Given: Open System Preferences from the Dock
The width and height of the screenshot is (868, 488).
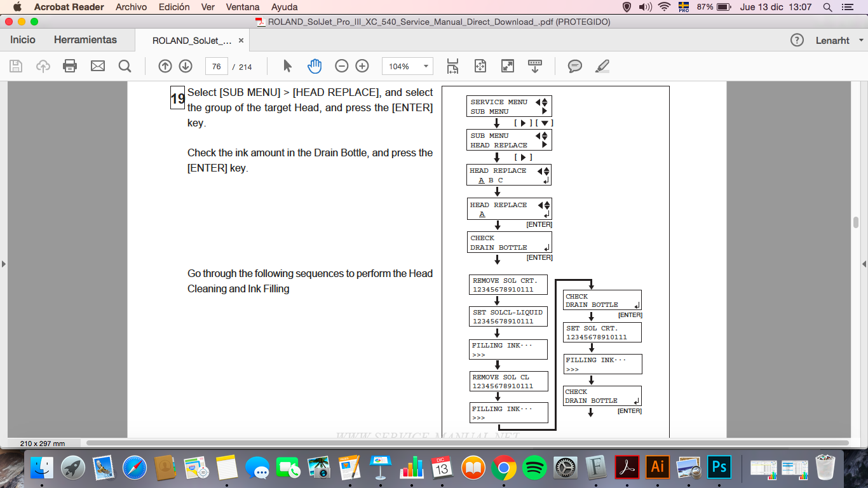Looking at the screenshot, I should coord(566,468).
